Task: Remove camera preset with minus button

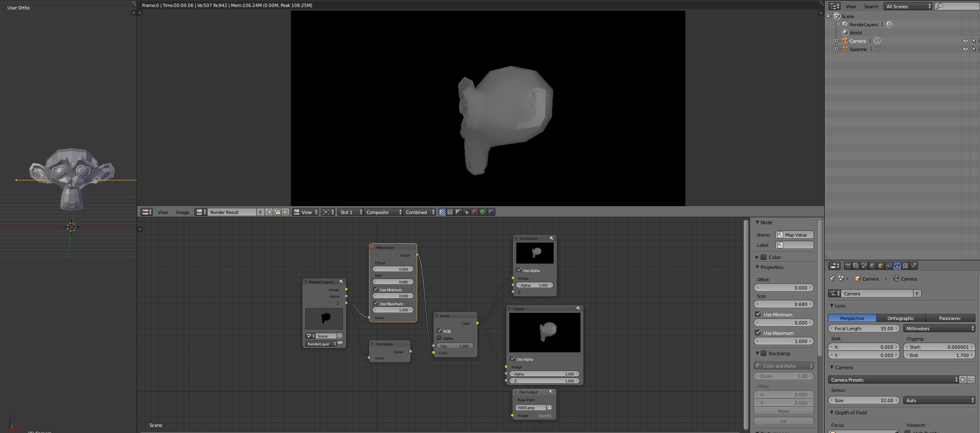Action: coord(971,380)
